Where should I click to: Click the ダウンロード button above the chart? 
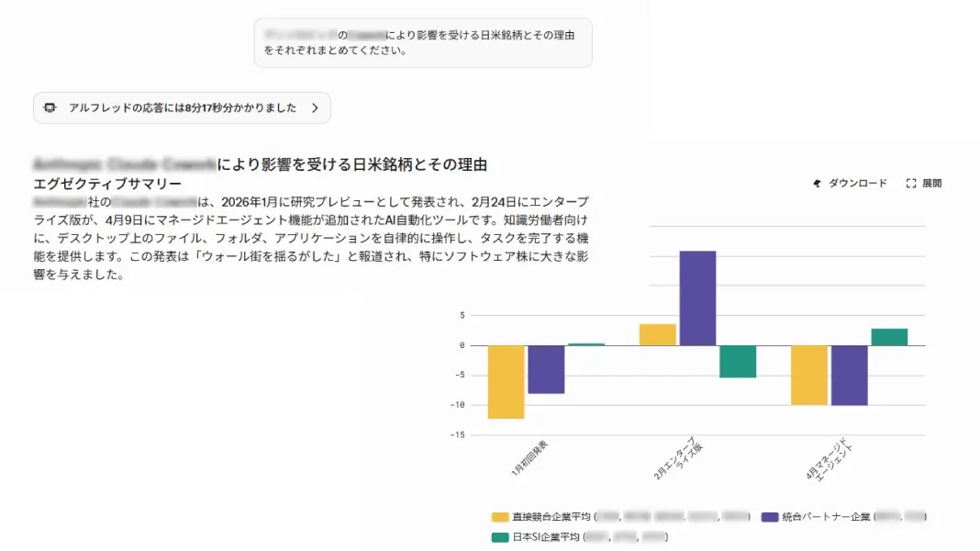point(850,184)
